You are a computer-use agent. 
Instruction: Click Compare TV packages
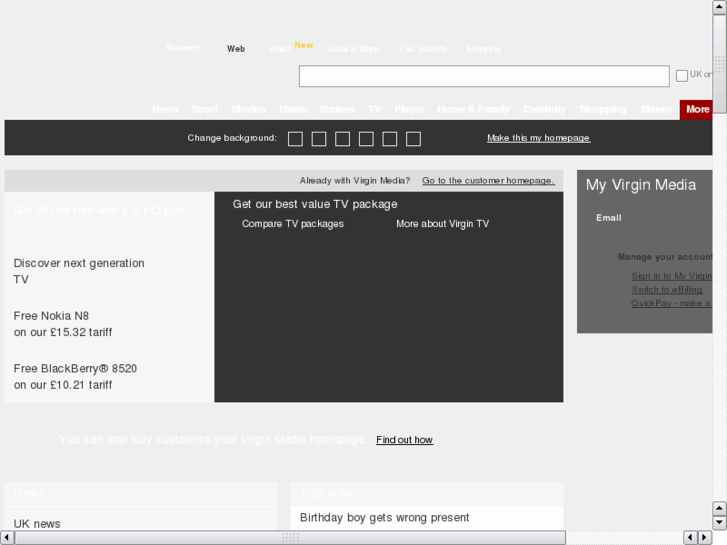pos(293,224)
